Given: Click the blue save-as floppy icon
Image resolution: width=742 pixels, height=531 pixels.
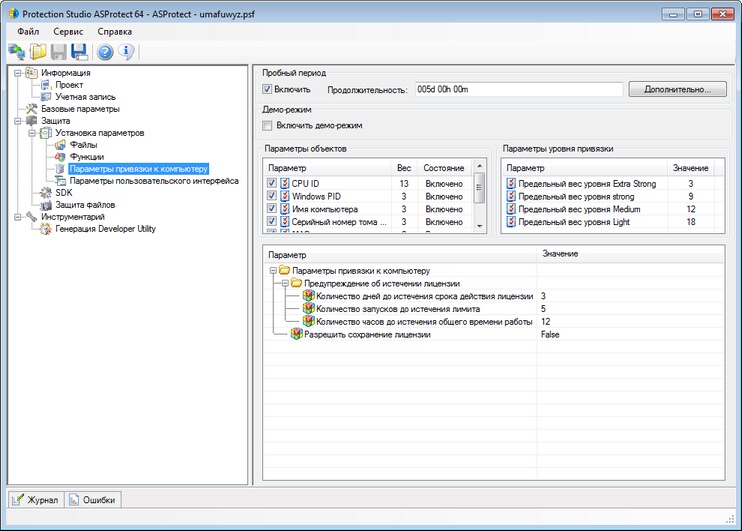Looking at the screenshot, I should [x=79, y=52].
